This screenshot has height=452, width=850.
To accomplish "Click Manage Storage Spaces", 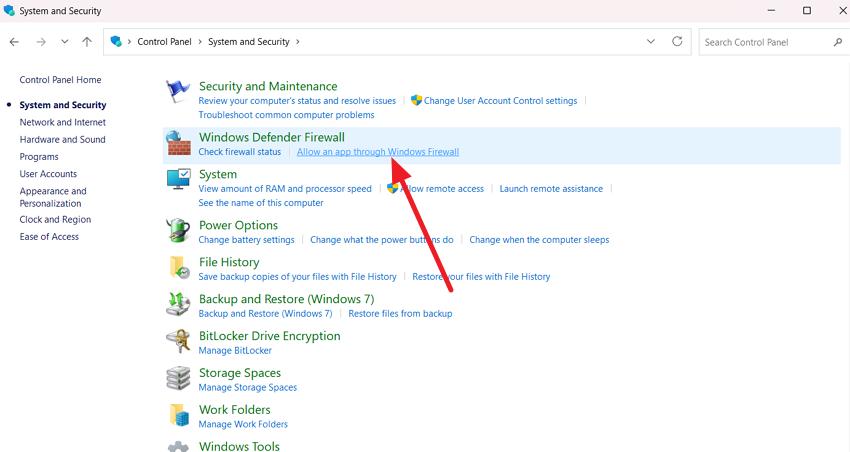I will [x=248, y=388].
